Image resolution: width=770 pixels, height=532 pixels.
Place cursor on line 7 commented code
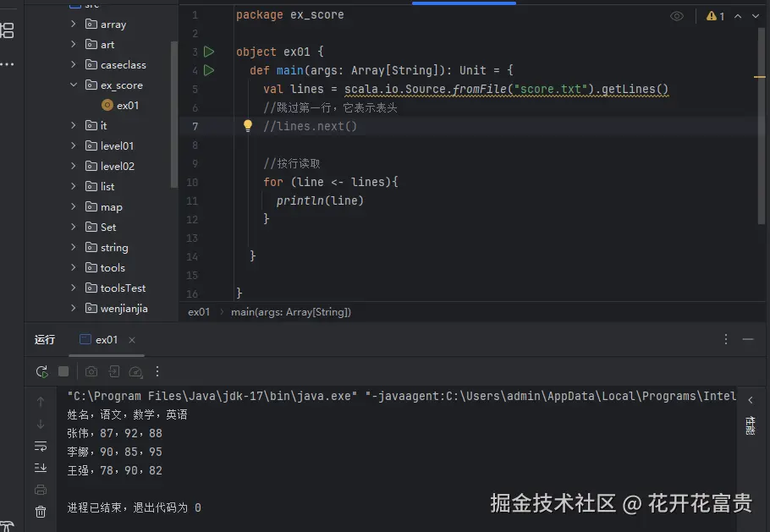pos(310,126)
